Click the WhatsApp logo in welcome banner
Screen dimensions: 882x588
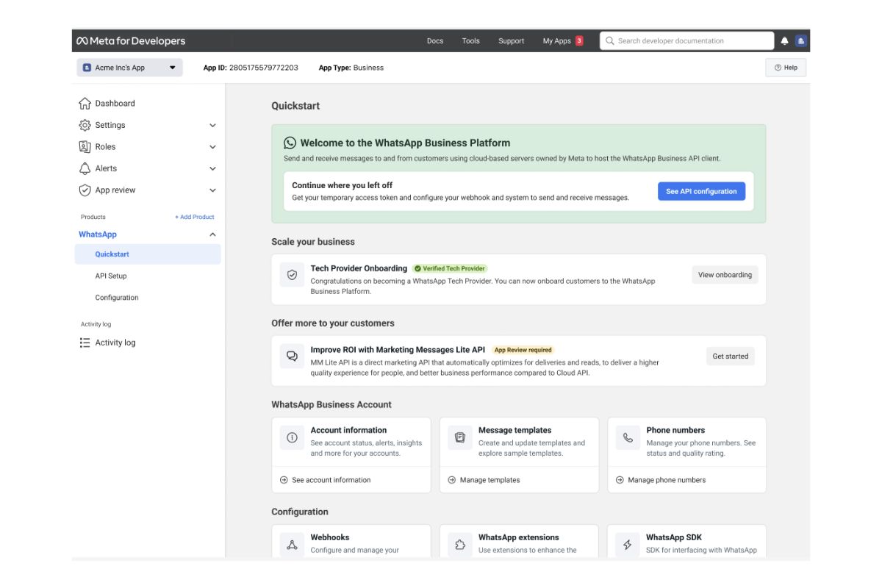click(x=290, y=143)
